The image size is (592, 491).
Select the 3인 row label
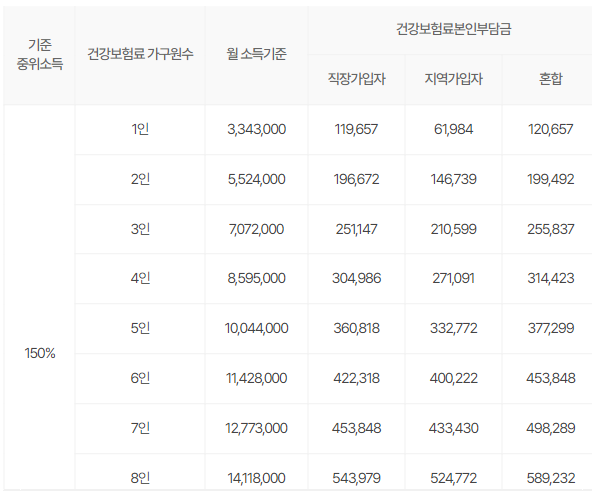coord(140,229)
